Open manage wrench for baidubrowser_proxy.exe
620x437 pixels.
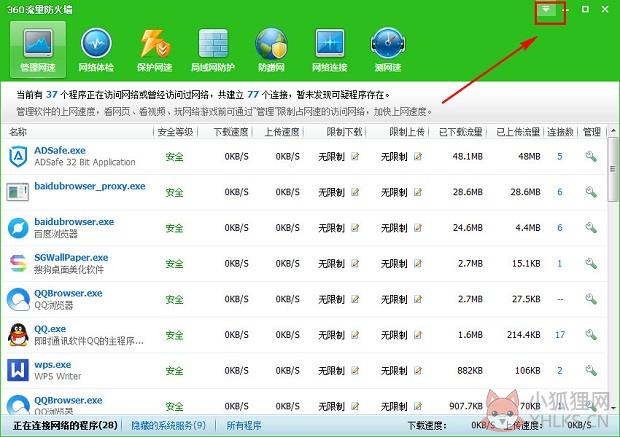coord(591,192)
